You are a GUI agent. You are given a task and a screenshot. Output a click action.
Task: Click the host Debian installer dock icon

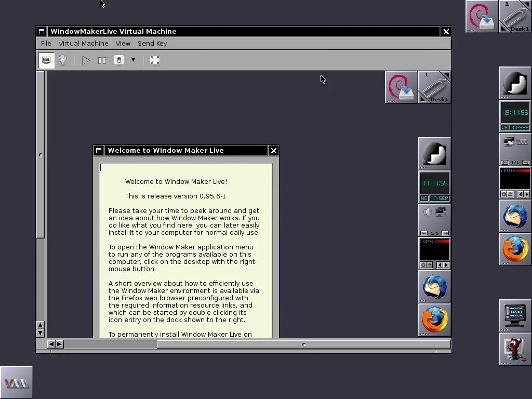click(482, 16)
